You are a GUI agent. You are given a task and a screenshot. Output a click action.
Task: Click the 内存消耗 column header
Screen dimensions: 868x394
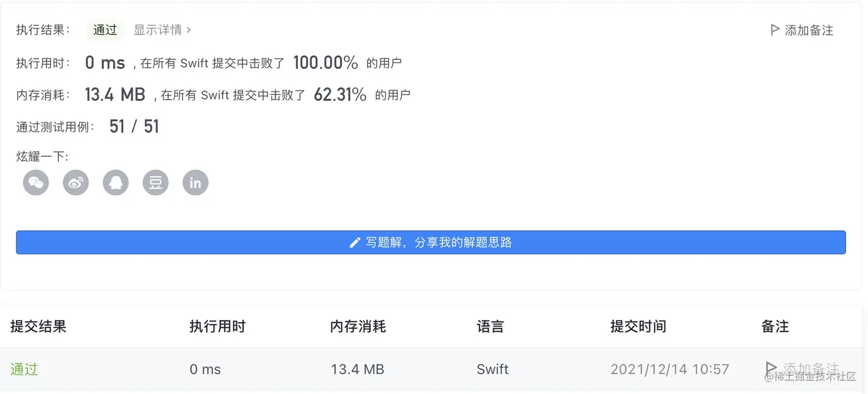[358, 327]
